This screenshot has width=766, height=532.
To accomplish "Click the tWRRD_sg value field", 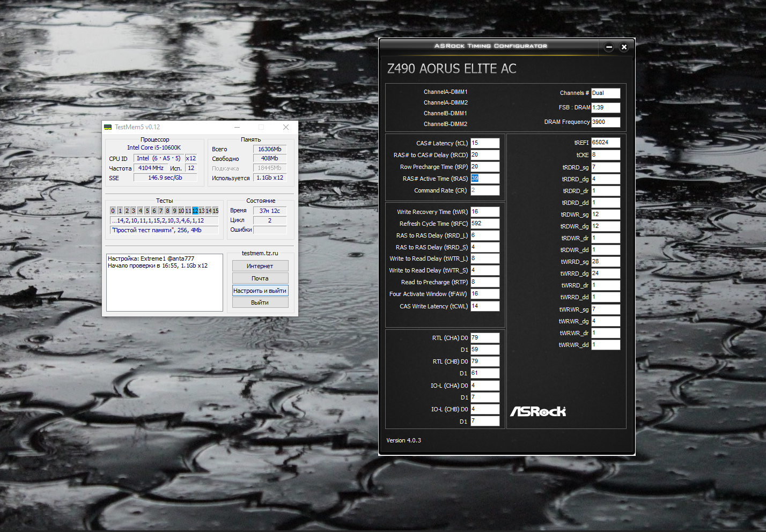I will [x=606, y=262].
